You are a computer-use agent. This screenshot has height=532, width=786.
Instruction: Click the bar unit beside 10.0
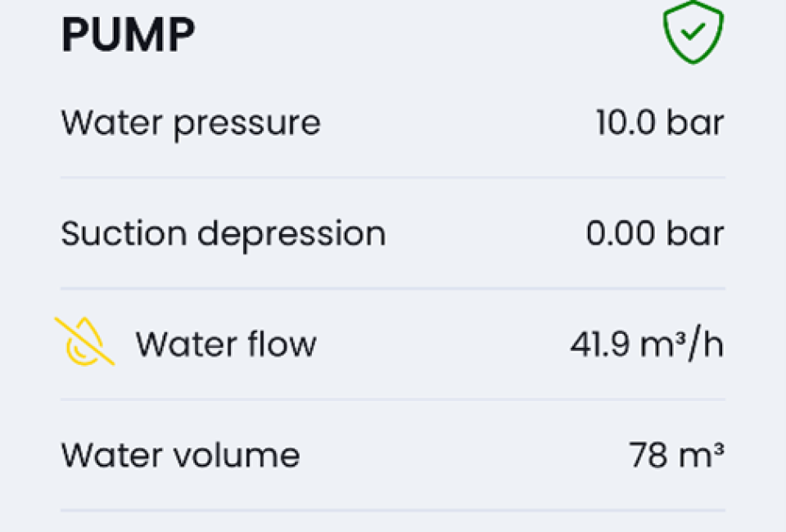coord(694,123)
